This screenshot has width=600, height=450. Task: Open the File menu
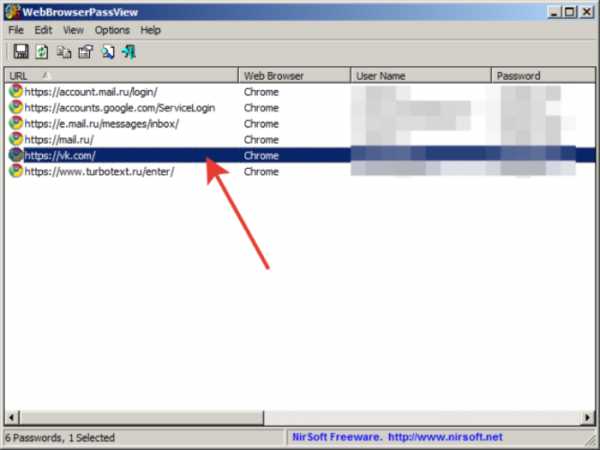pyautogui.click(x=18, y=30)
